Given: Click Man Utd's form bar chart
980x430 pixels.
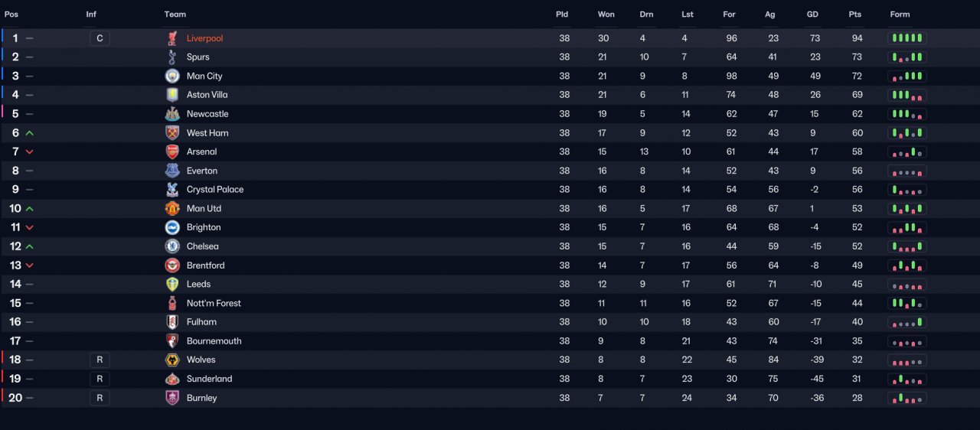Looking at the screenshot, I should [x=907, y=208].
